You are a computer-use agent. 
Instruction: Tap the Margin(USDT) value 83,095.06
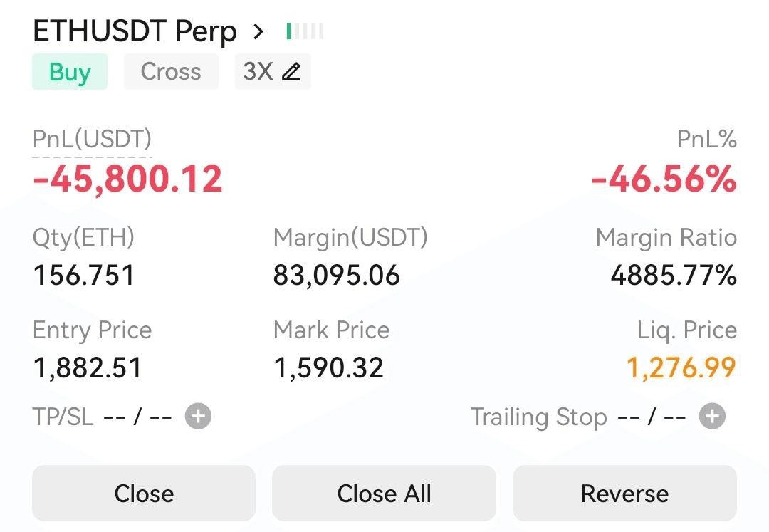[336, 275]
